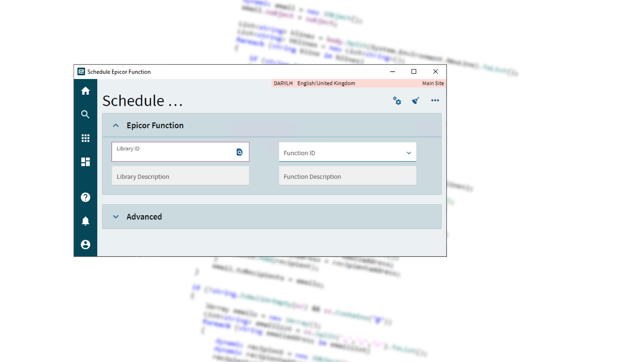Image resolution: width=644 pixels, height=362 pixels.
Task: Open the Library ID search lookup
Action: click(239, 152)
